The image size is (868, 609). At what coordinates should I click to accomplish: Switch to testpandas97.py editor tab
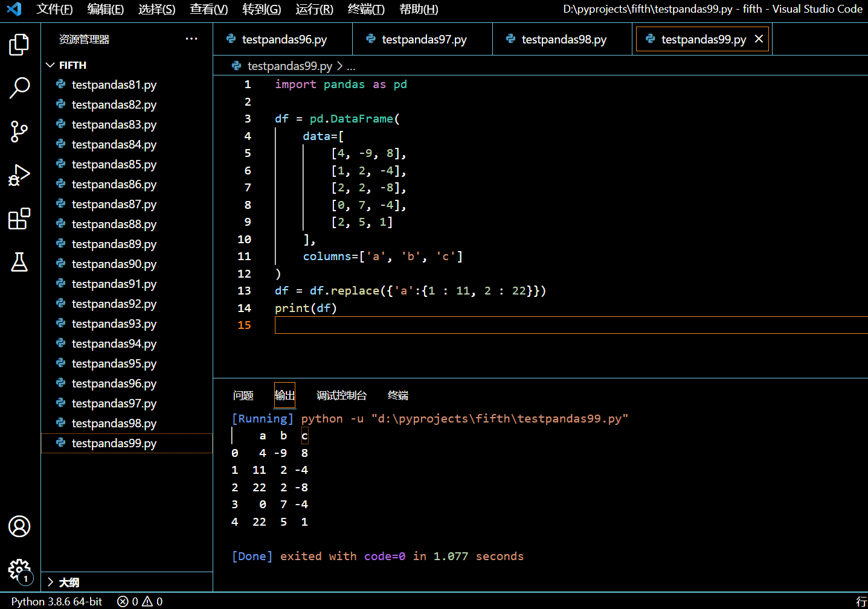click(x=423, y=39)
